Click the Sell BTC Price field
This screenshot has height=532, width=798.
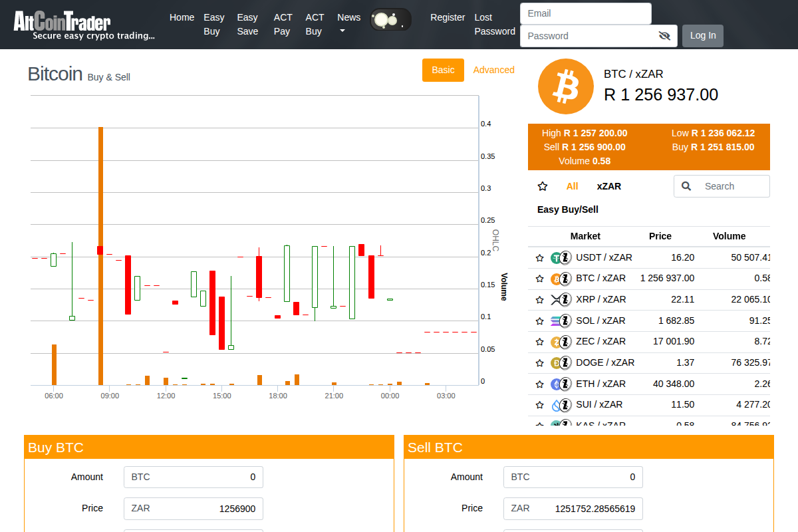[573, 508]
